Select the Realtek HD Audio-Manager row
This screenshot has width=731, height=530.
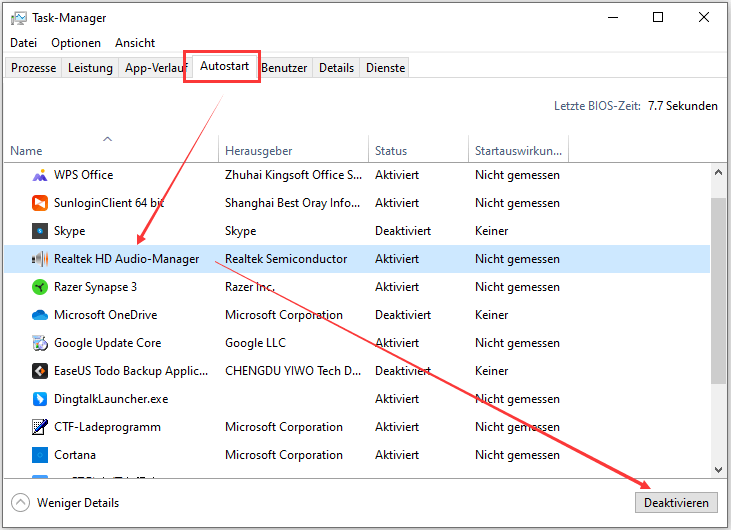click(x=126, y=259)
